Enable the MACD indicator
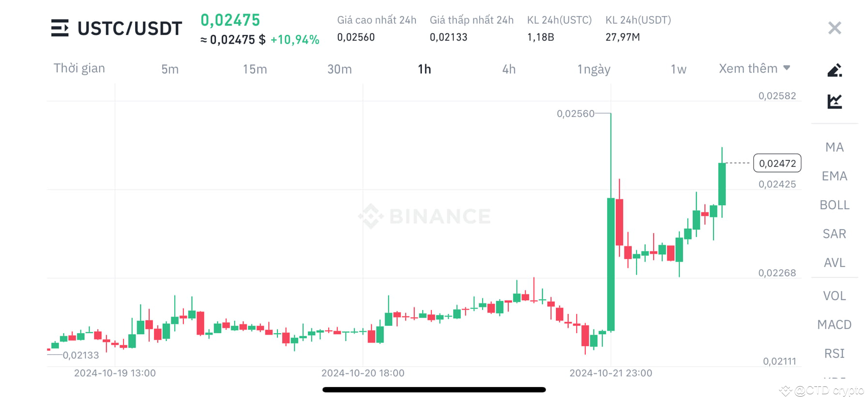The height and width of the screenshot is (401, 868). coord(834,324)
